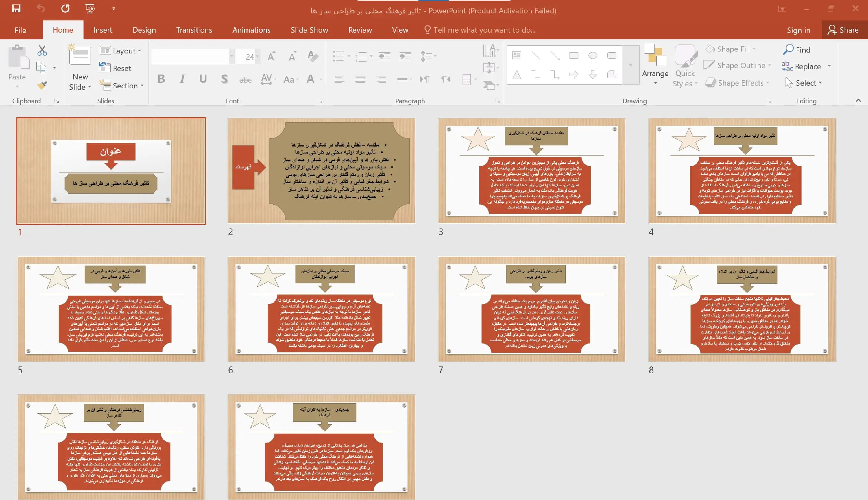Insert the Oval shape from gallery
Image resolution: width=868 pixels, height=500 pixels.
(593, 56)
